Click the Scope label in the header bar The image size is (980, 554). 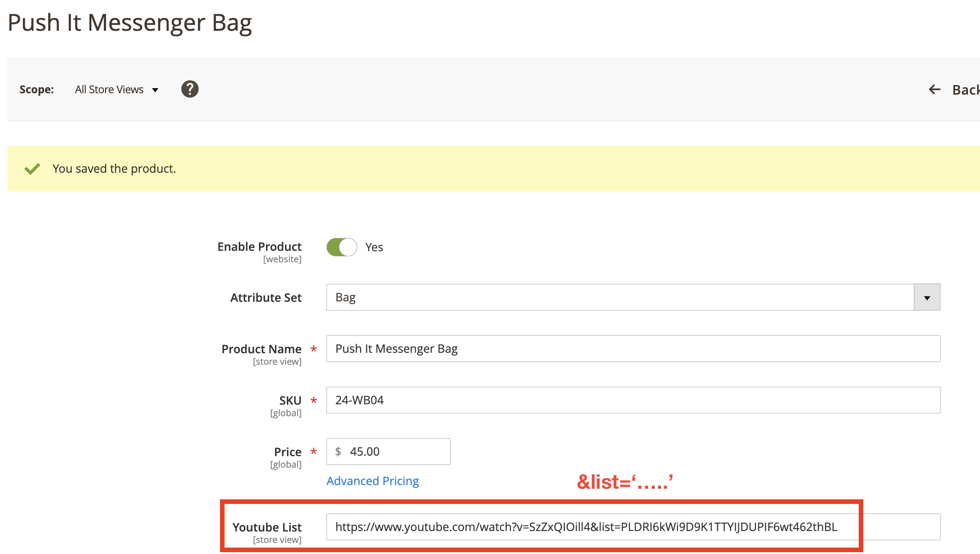click(x=37, y=90)
